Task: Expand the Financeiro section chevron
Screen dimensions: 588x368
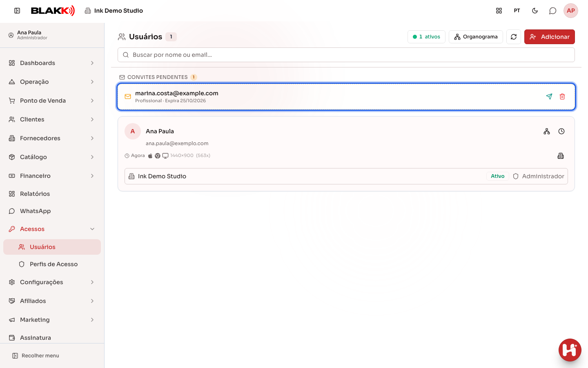Action: point(92,176)
